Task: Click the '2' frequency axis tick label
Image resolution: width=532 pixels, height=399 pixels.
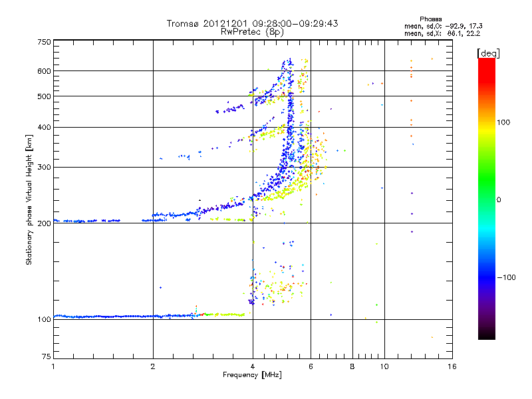Action: click(x=153, y=366)
